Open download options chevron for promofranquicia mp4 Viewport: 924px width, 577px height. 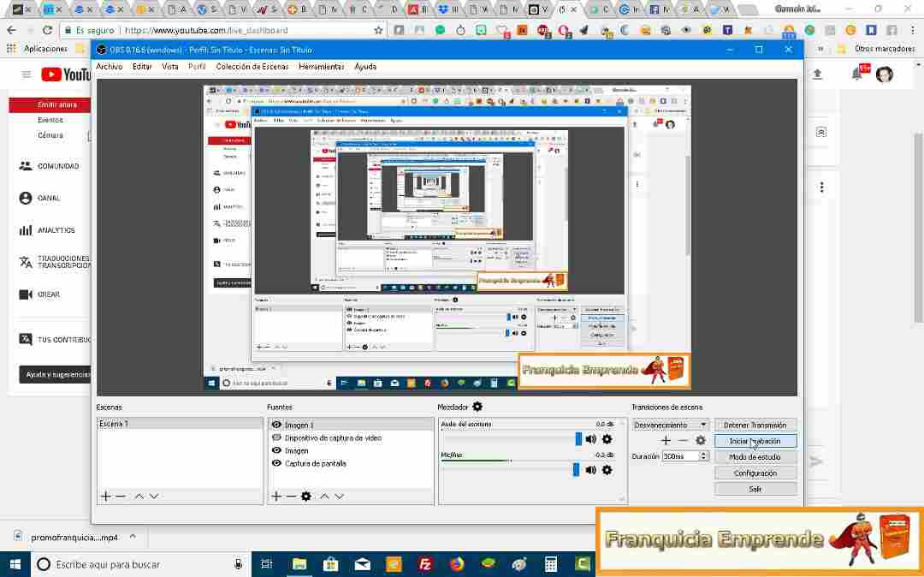(133, 537)
